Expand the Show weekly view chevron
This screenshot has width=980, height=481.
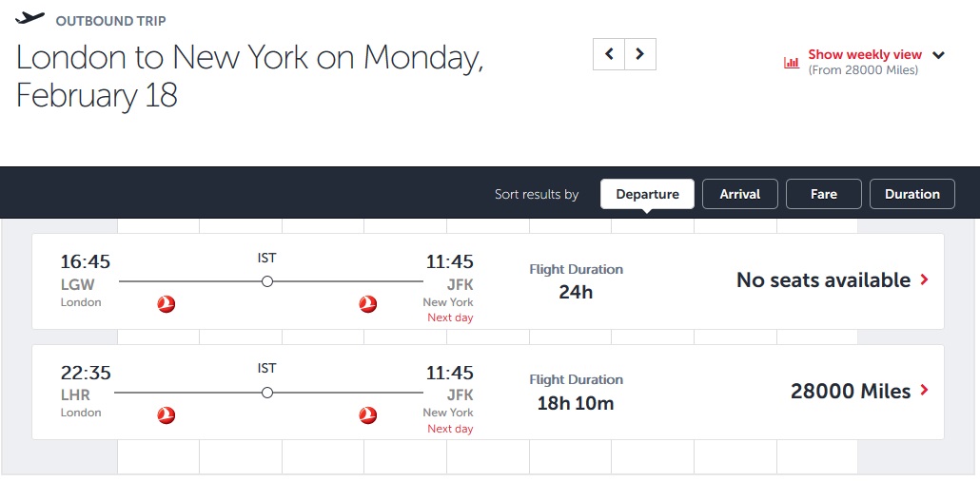coord(938,55)
